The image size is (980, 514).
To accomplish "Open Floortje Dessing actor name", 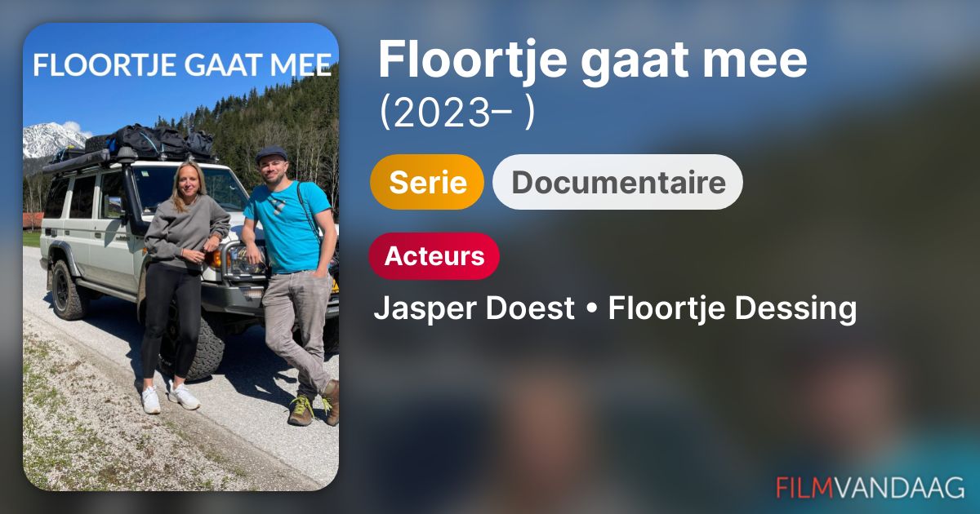I will pyautogui.click(x=732, y=309).
